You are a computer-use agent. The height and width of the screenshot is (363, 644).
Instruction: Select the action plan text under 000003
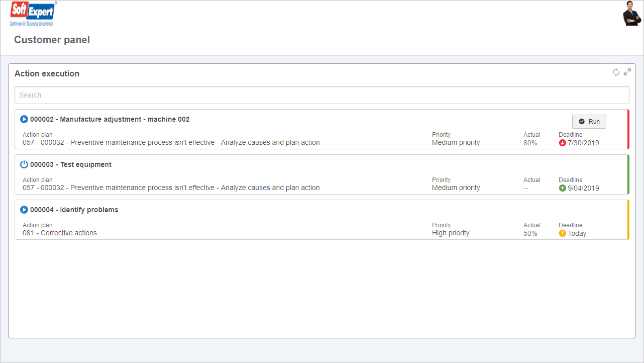tap(171, 188)
